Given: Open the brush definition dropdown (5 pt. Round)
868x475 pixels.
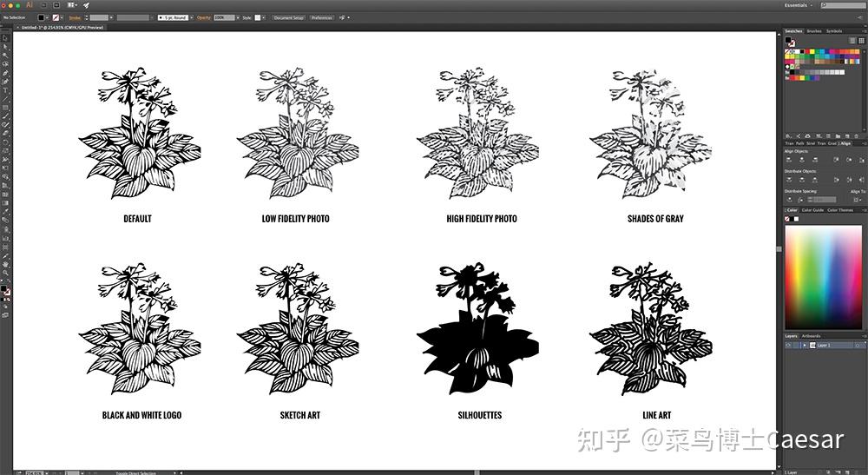Looking at the screenshot, I should (192, 17).
